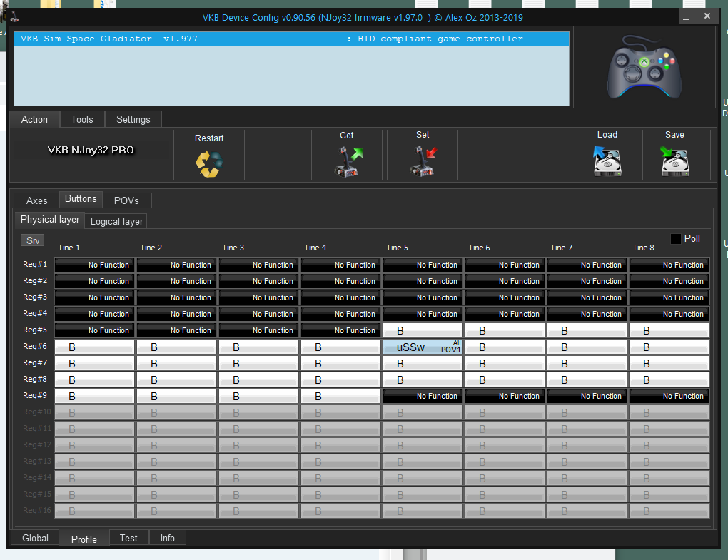Click the Set joystick icon
This screenshot has height=560, width=728.
423,162
